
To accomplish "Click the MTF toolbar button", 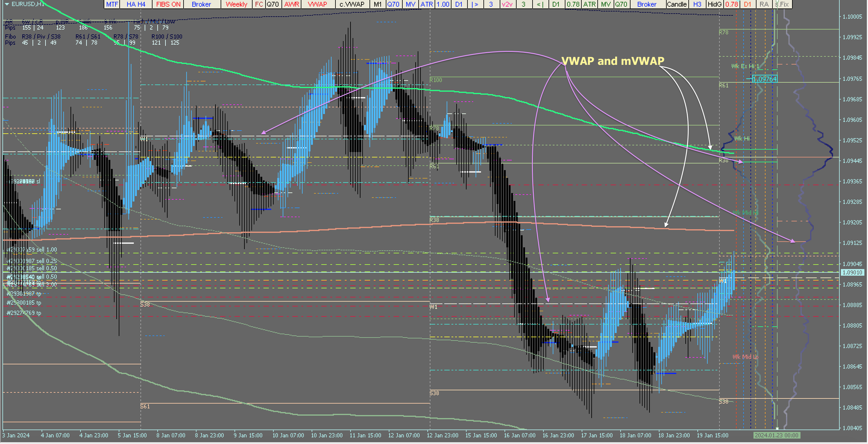I will (112, 4).
